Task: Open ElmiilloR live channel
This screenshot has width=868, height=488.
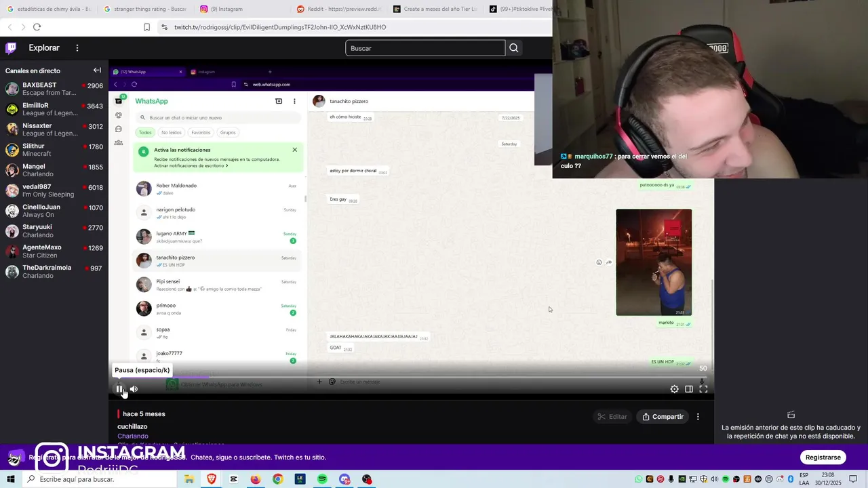Action: coord(54,109)
